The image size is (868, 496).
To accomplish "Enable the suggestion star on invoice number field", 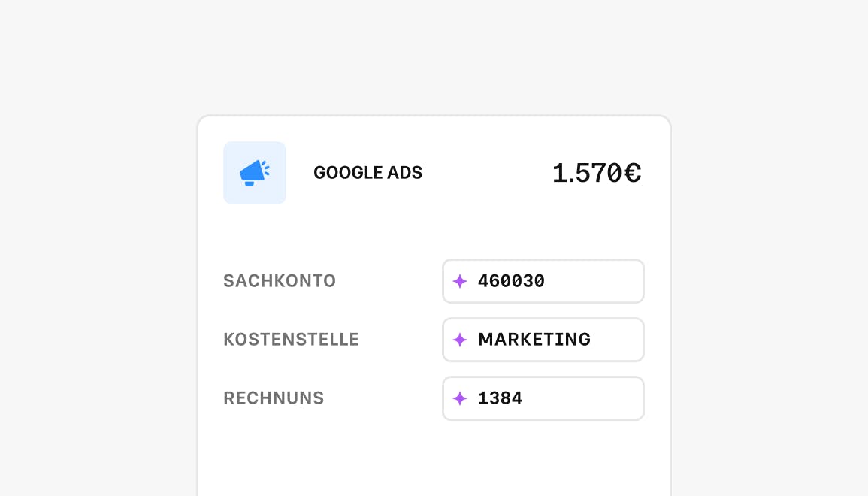I will click(461, 398).
